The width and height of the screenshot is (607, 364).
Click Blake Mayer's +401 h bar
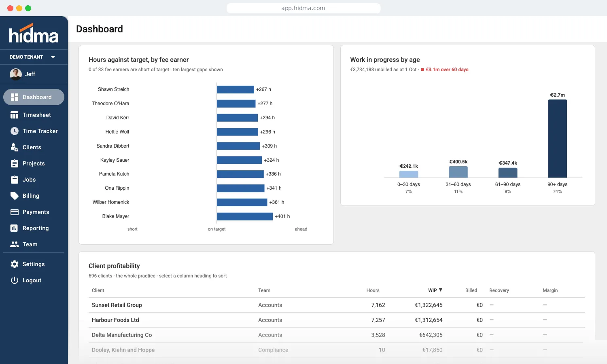245,216
